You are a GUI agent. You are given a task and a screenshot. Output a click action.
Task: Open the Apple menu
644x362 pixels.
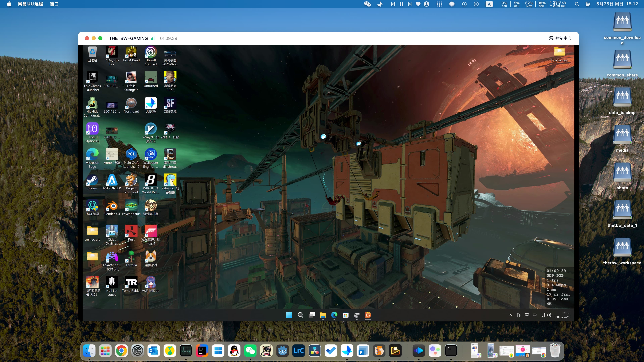[9, 4]
